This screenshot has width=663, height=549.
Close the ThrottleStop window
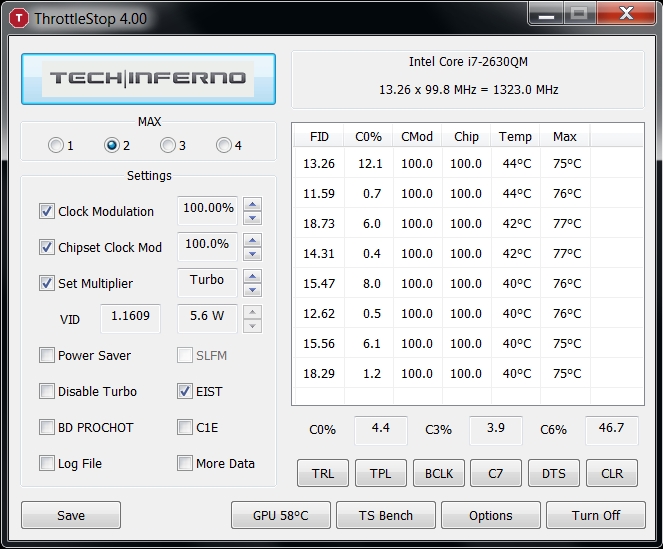(626, 13)
